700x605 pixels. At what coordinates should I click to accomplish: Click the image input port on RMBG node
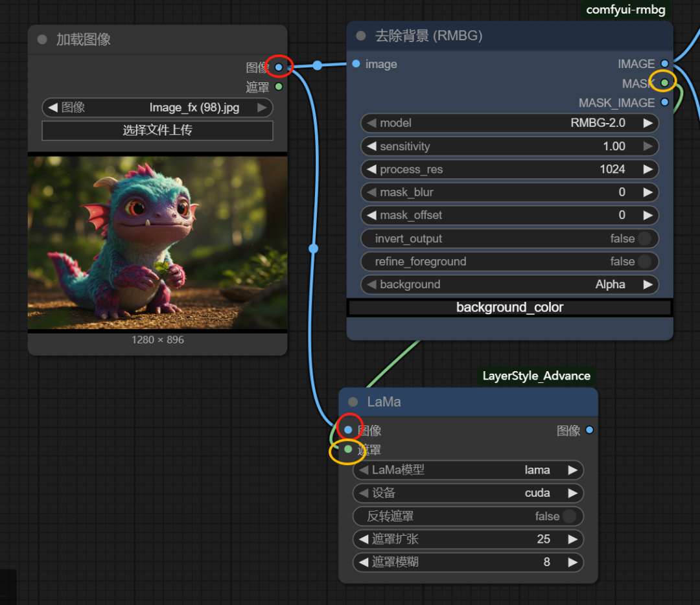(x=356, y=63)
